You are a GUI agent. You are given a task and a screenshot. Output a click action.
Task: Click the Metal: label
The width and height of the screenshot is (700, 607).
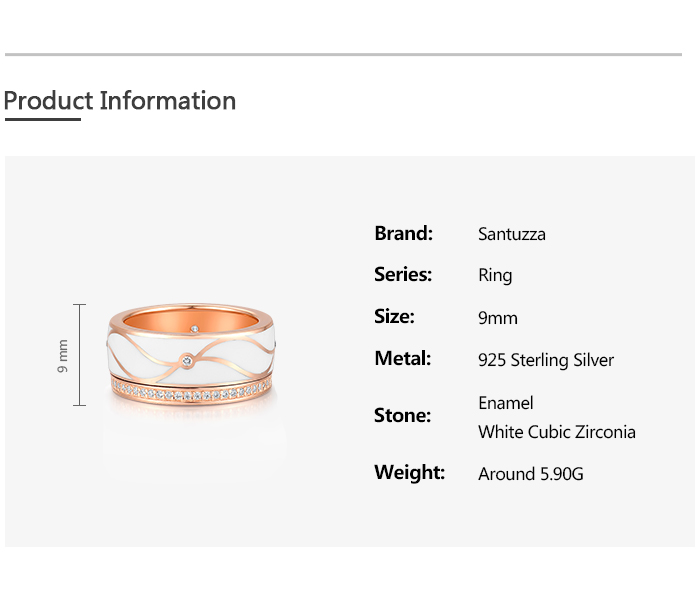tap(403, 359)
